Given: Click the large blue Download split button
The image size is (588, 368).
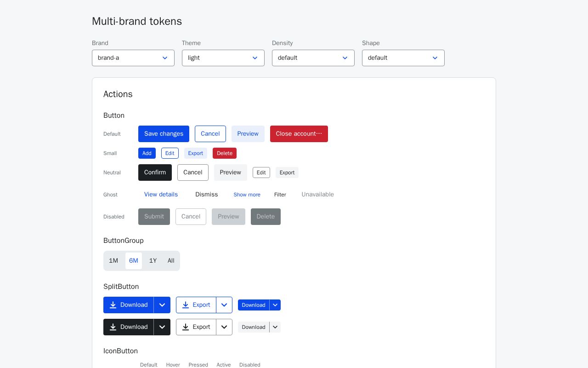Looking at the screenshot, I should pos(129,305).
